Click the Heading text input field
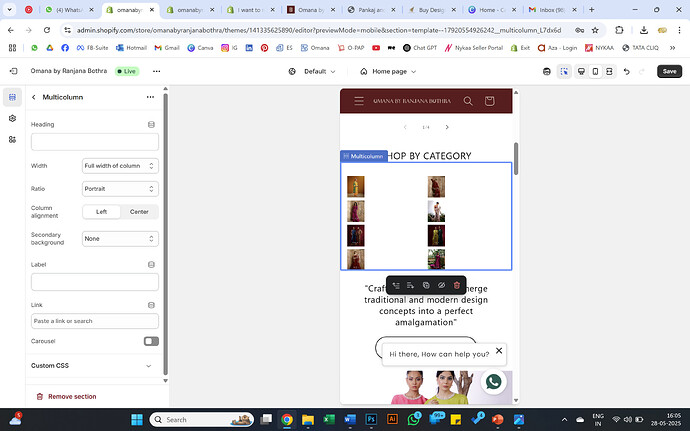690x431 pixels. tap(95, 142)
